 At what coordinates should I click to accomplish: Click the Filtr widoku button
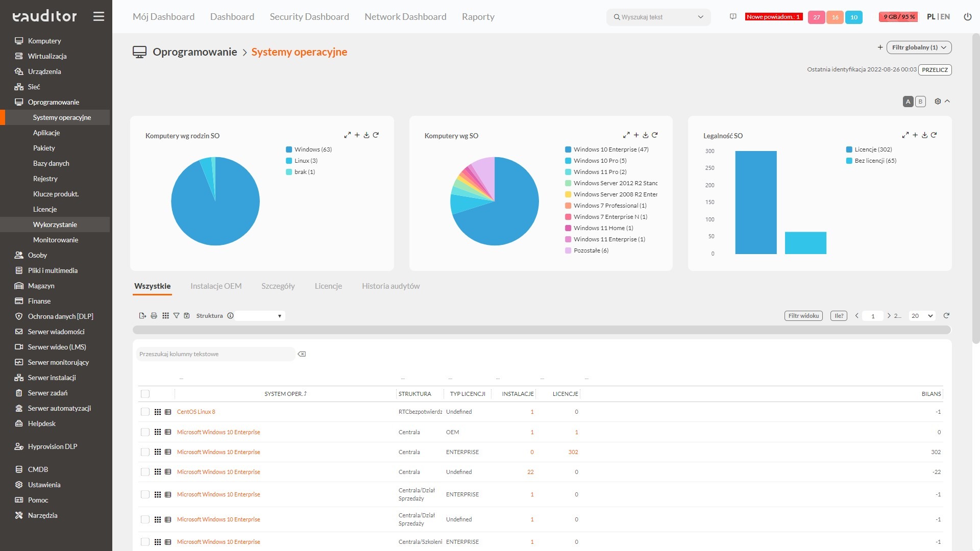point(803,316)
